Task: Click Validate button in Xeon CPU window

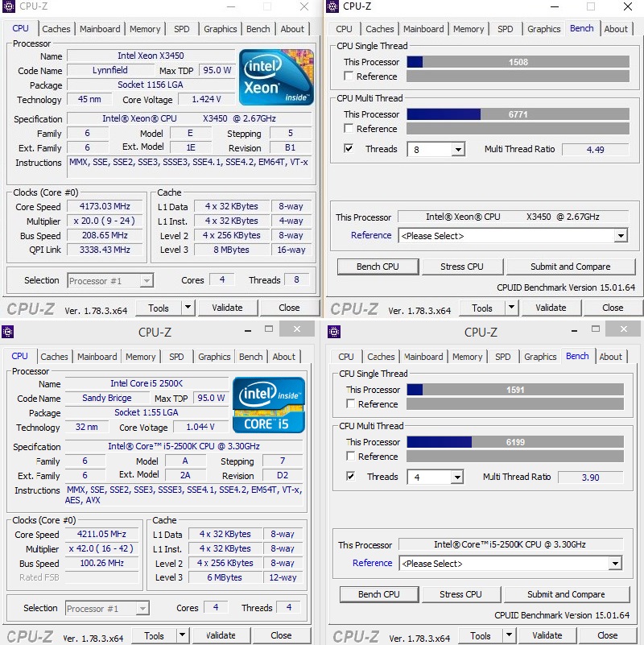Action: coord(228,308)
